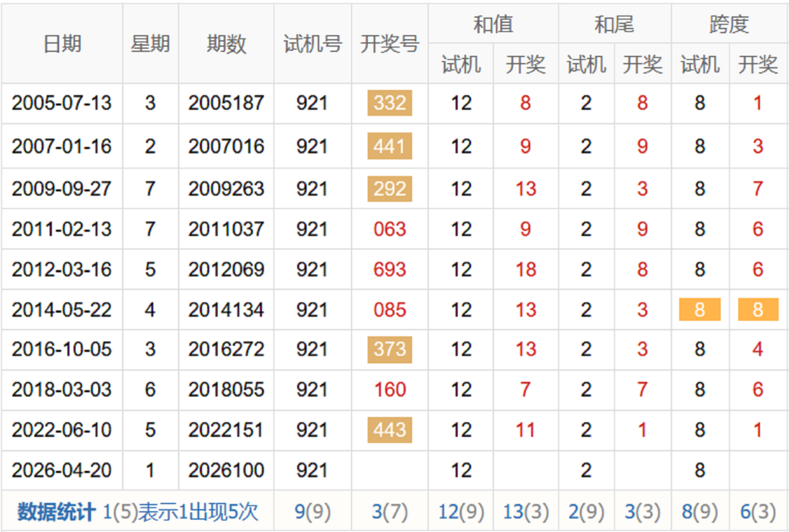Click the highlighted 292 winning number badge
789x532 pixels.
click(390, 188)
